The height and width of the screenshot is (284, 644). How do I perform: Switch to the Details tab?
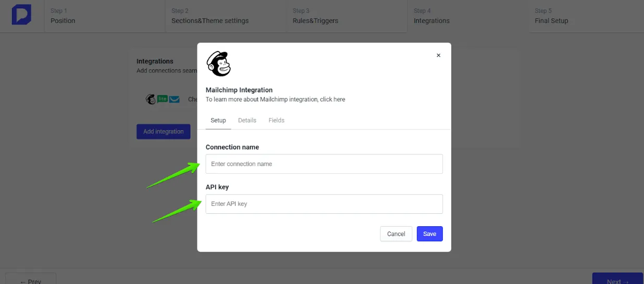pos(247,120)
